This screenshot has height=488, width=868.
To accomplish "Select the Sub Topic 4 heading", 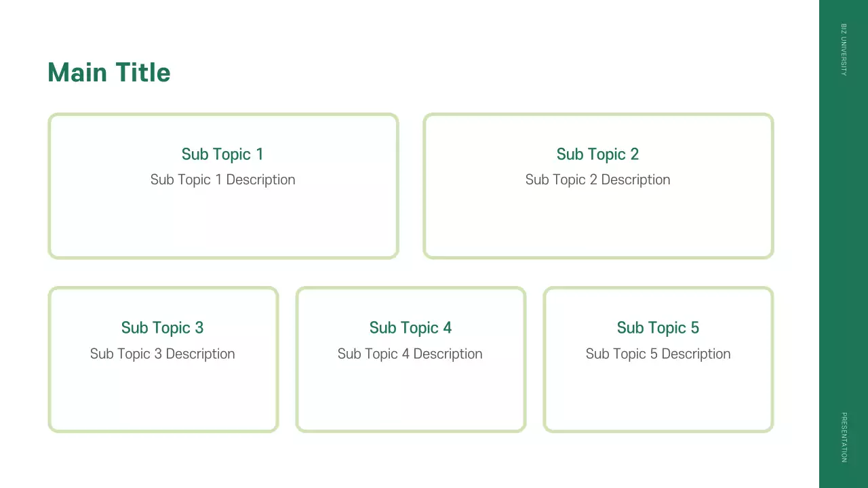I will coord(410,328).
